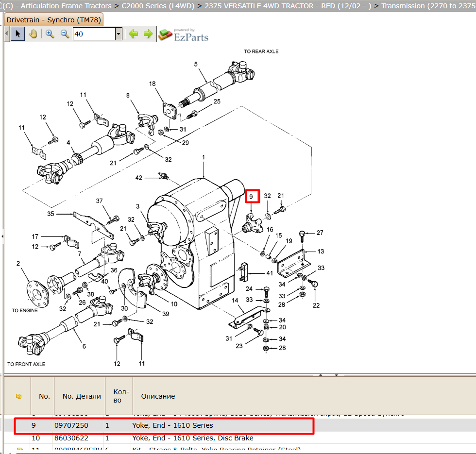Viewport: 476px width, 454px height.
Task: Select the pointer arrow tool
Action: click(17, 34)
